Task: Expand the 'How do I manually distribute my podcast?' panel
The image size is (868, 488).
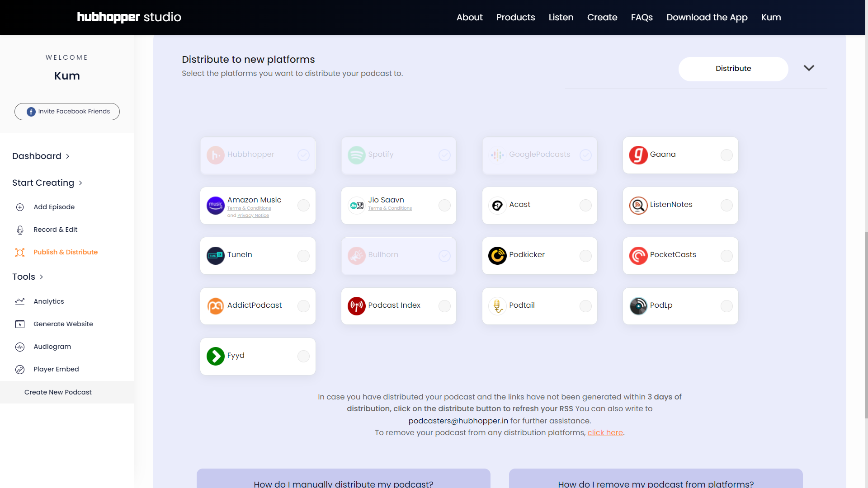Action: [x=343, y=483]
